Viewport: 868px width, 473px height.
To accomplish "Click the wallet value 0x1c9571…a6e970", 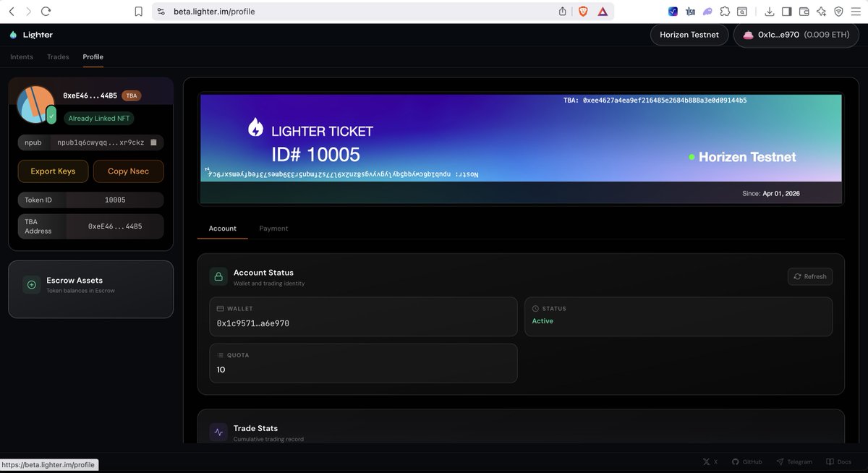I will [253, 323].
